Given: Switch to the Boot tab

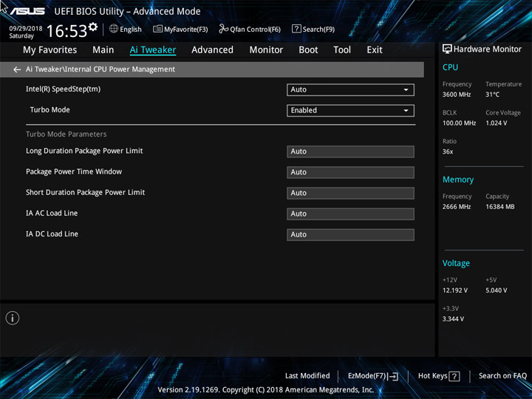Looking at the screenshot, I should (308, 50).
